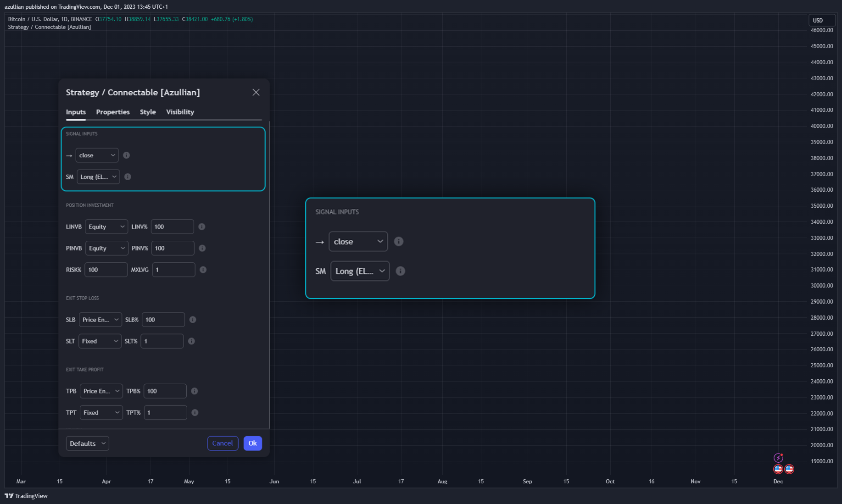Open the SLB Price En... dropdown

(x=100, y=320)
